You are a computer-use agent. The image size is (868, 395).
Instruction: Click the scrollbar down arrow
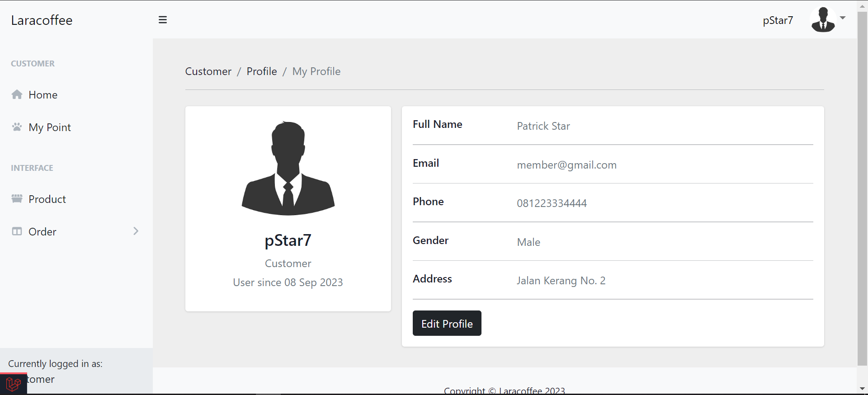862,389
